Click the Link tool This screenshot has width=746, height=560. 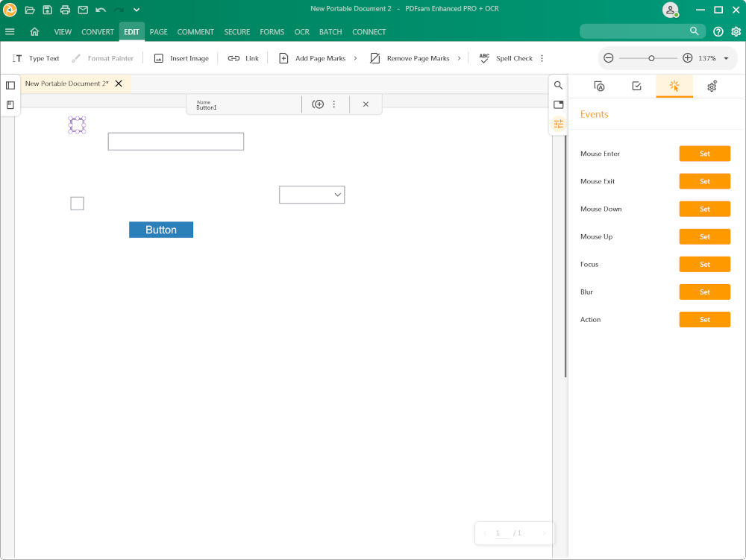pos(243,58)
